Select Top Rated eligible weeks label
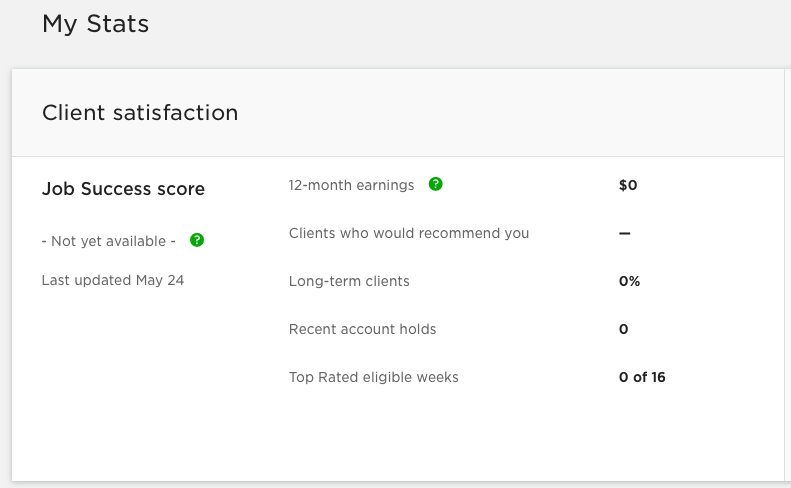 tap(373, 377)
